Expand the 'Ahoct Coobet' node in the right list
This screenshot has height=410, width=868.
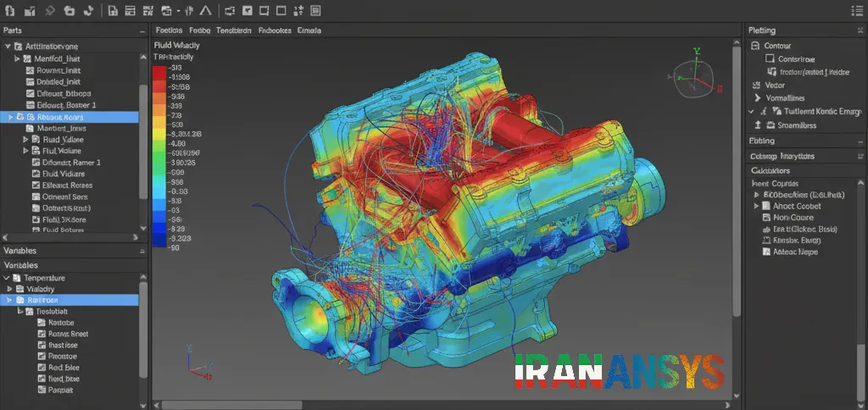click(x=757, y=206)
